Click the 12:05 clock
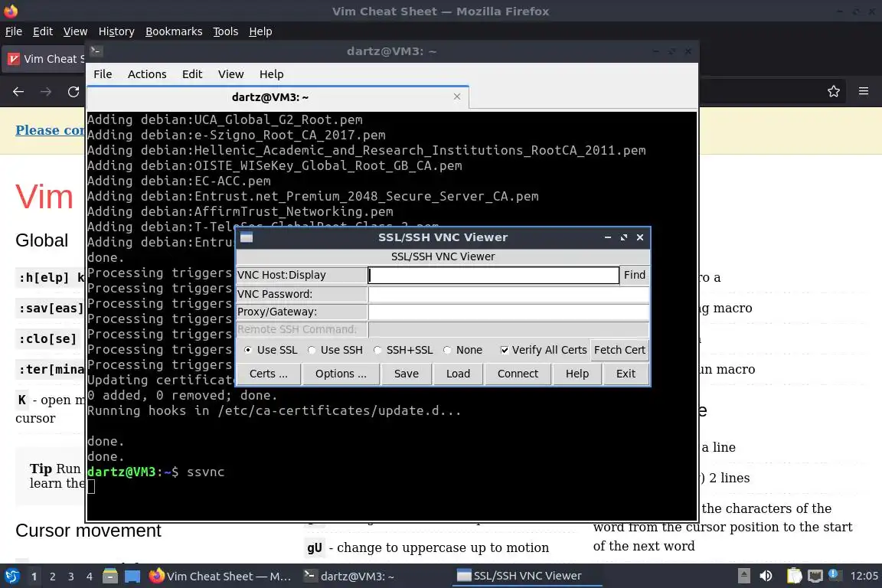 [864, 577]
